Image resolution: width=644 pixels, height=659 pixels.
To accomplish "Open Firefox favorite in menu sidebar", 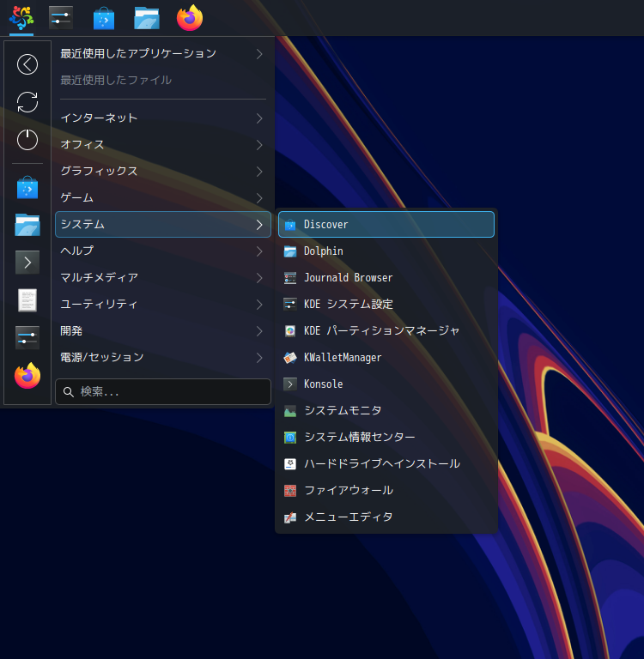I will click(27, 375).
